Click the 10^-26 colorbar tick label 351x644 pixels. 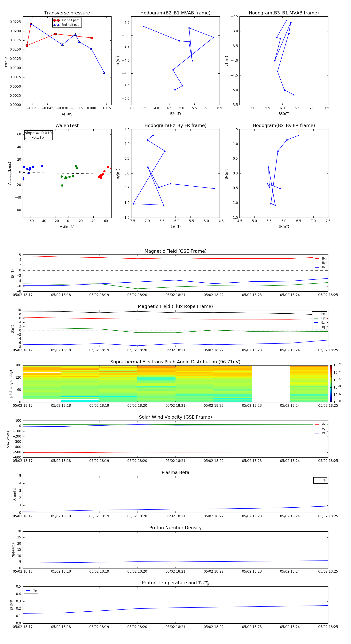pos(337,365)
